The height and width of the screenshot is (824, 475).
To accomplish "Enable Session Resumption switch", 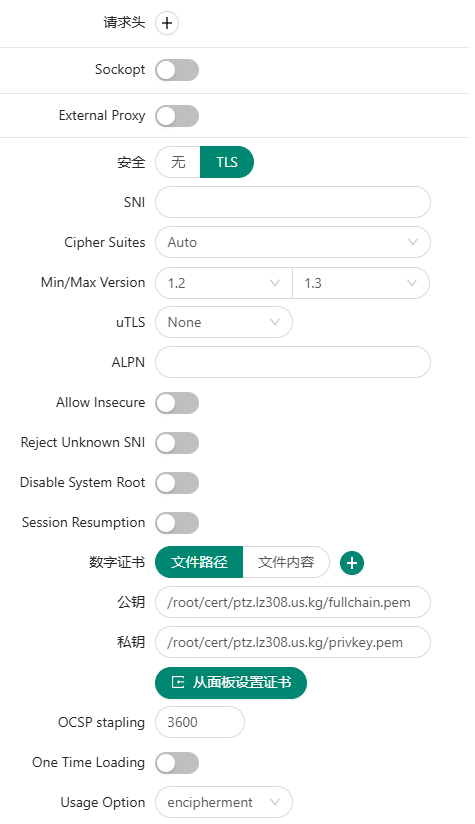I will pos(177,523).
